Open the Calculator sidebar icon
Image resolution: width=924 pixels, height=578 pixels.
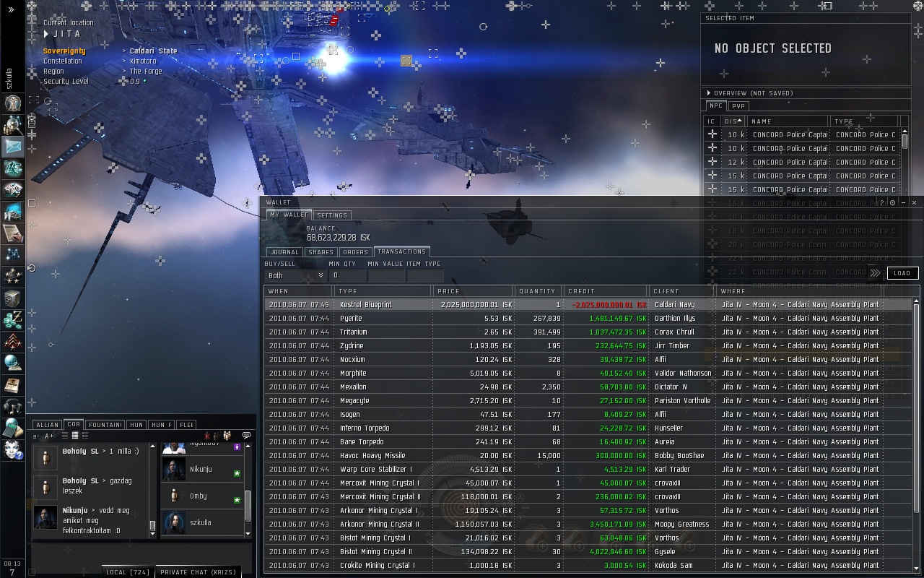click(13, 428)
